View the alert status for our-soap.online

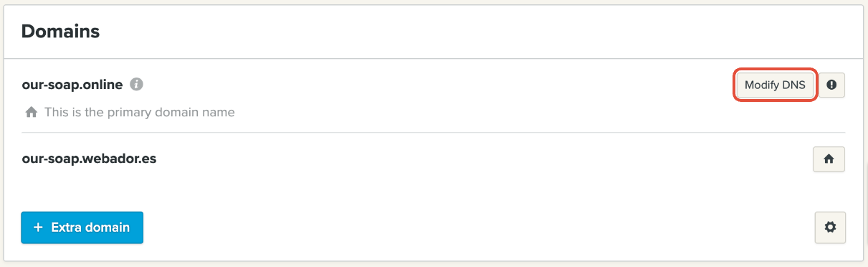[831, 85]
